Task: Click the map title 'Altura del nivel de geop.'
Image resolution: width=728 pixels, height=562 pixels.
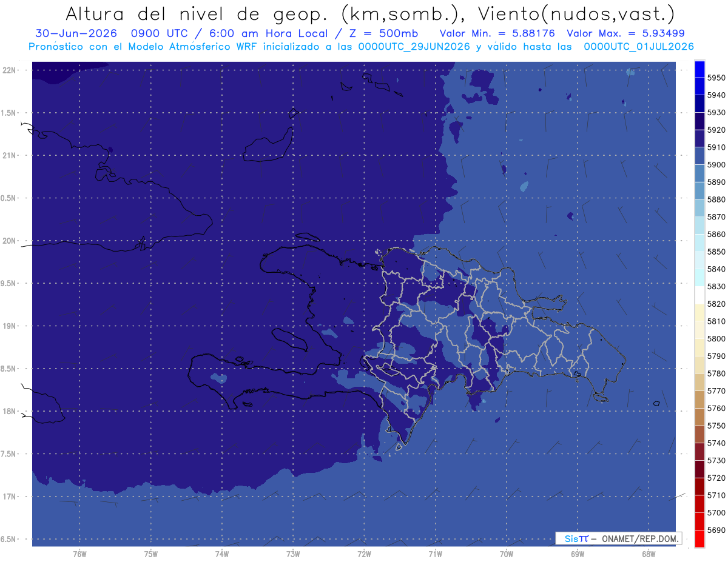Action: 197,13
